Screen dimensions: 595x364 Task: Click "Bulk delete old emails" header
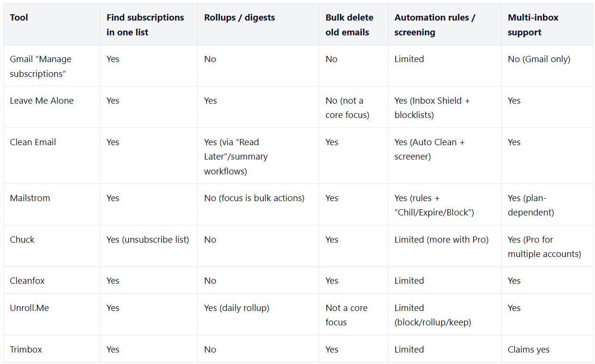click(x=349, y=25)
